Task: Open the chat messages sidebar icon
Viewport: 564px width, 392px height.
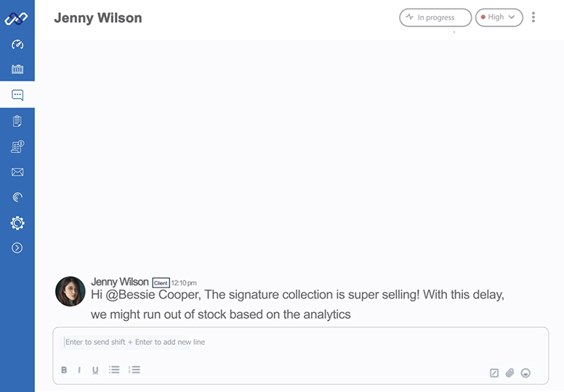Action: (17, 95)
